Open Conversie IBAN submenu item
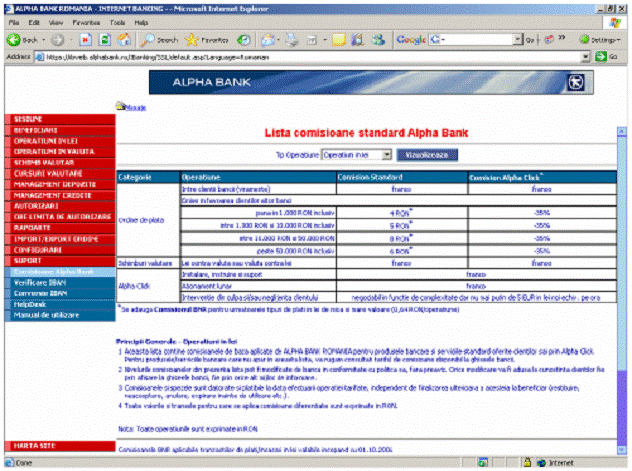 point(60,294)
